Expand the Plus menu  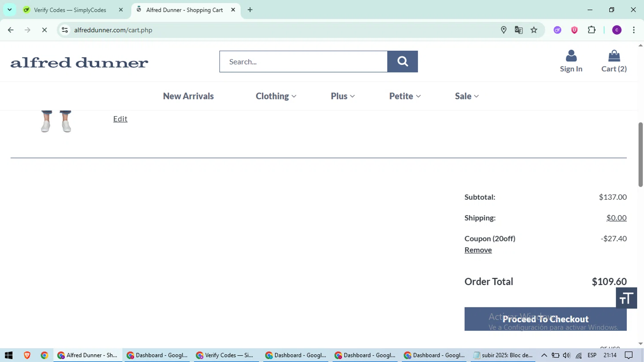click(343, 96)
